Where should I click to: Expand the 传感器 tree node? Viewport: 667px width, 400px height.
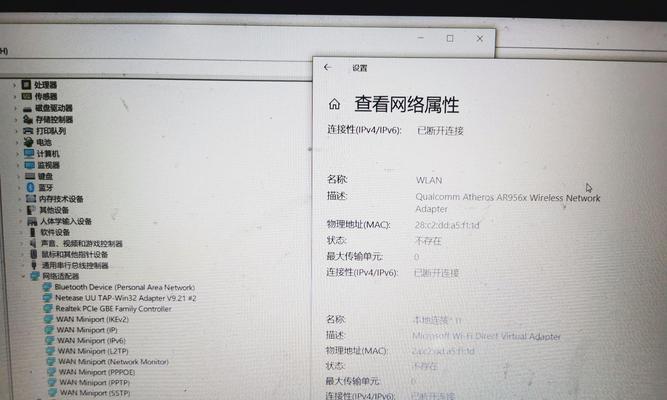[x=15, y=97]
